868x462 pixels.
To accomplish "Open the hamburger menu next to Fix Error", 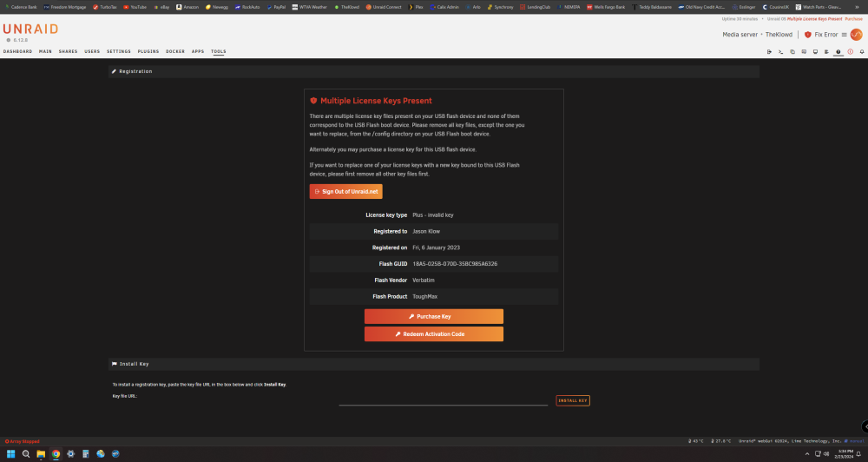I will pyautogui.click(x=845, y=35).
